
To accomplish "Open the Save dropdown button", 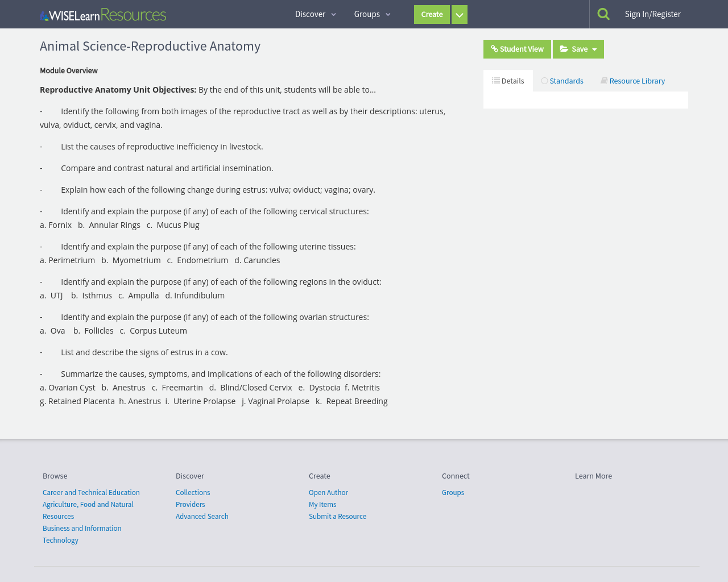I will pos(578,49).
